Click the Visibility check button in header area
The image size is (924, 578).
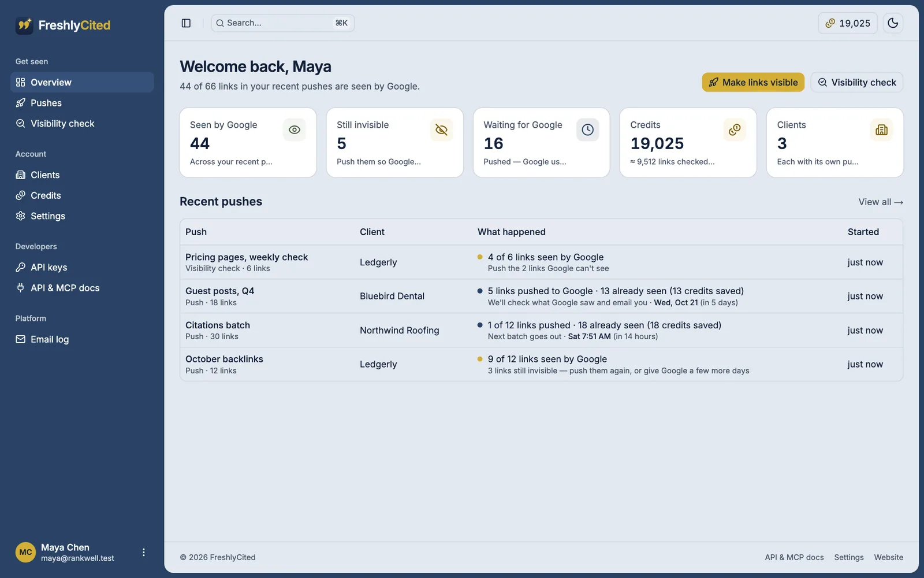click(x=857, y=82)
